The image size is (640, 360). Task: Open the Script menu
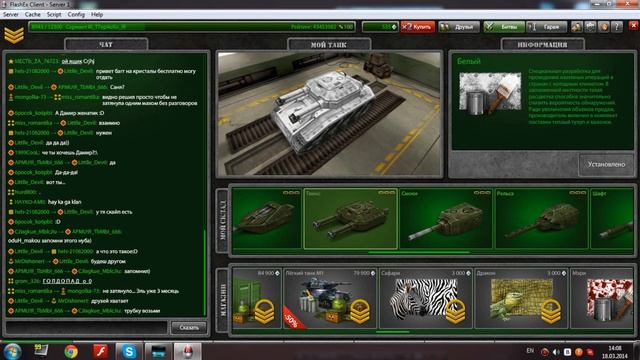pos(54,14)
